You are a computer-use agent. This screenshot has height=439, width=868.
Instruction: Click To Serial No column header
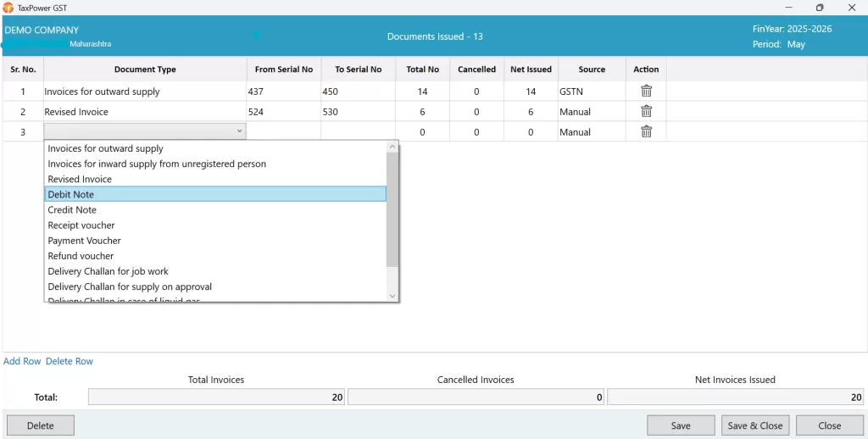(359, 69)
